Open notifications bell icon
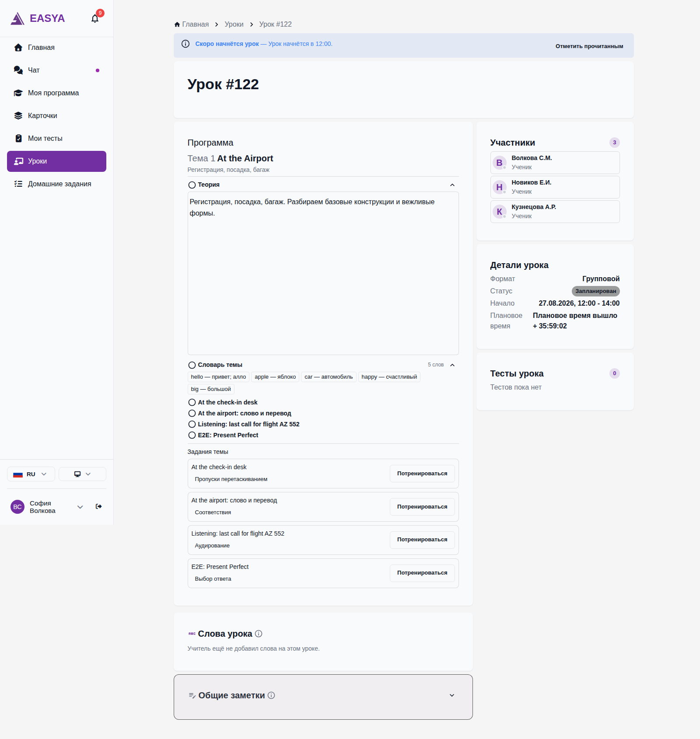700x739 pixels. pos(95,18)
